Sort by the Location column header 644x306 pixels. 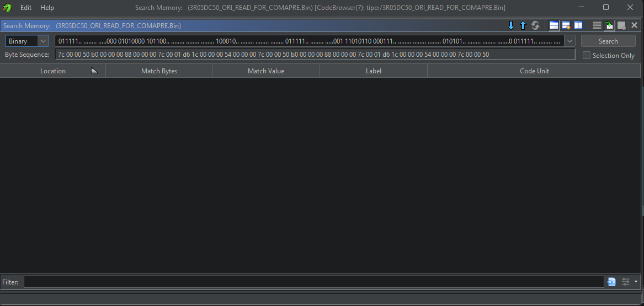click(52, 71)
